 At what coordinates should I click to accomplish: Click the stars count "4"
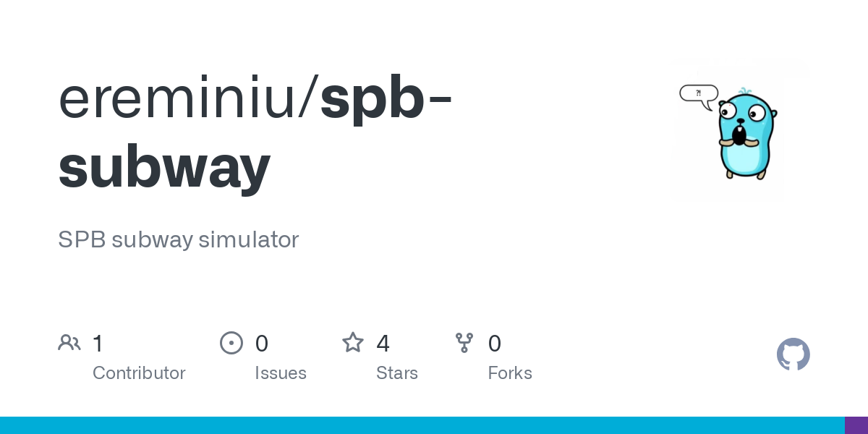click(383, 344)
